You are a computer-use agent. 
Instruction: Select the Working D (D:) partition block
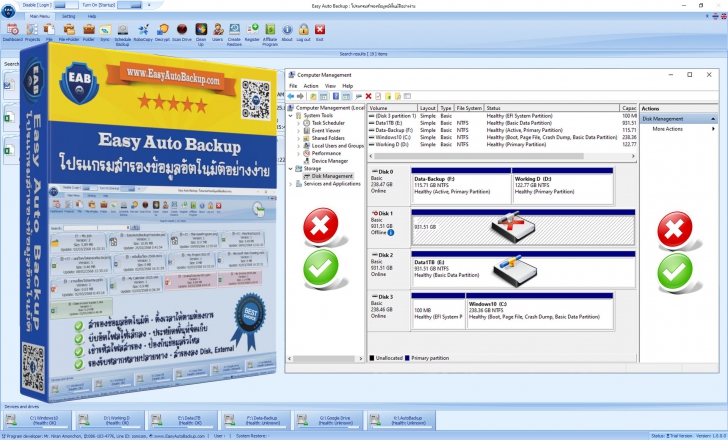563,186
